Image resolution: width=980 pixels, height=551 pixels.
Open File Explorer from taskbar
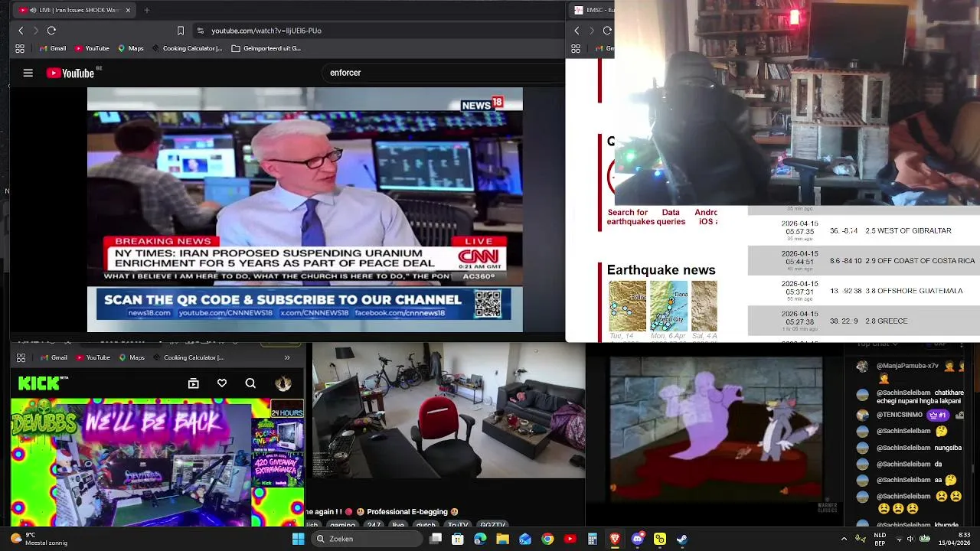pyautogui.click(x=502, y=539)
